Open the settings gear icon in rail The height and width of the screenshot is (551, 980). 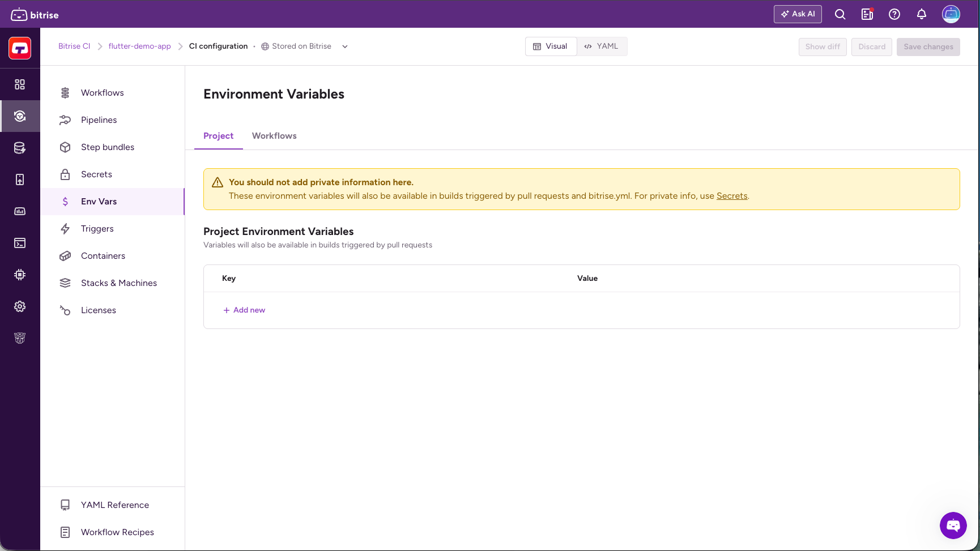click(x=20, y=306)
